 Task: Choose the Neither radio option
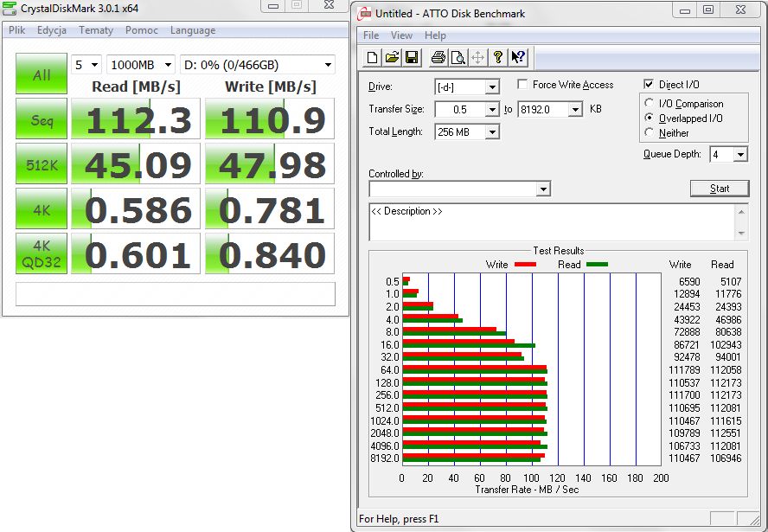pos(649,132)
